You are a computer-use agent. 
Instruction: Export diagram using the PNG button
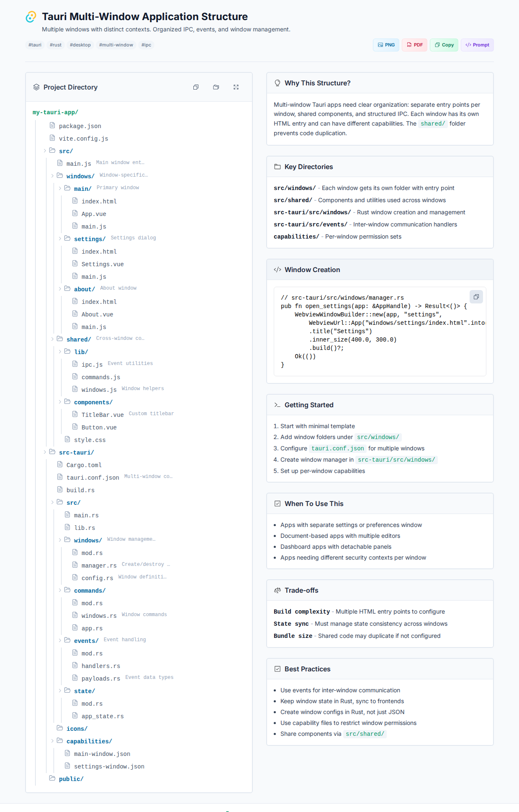click(x=386, y=45)
